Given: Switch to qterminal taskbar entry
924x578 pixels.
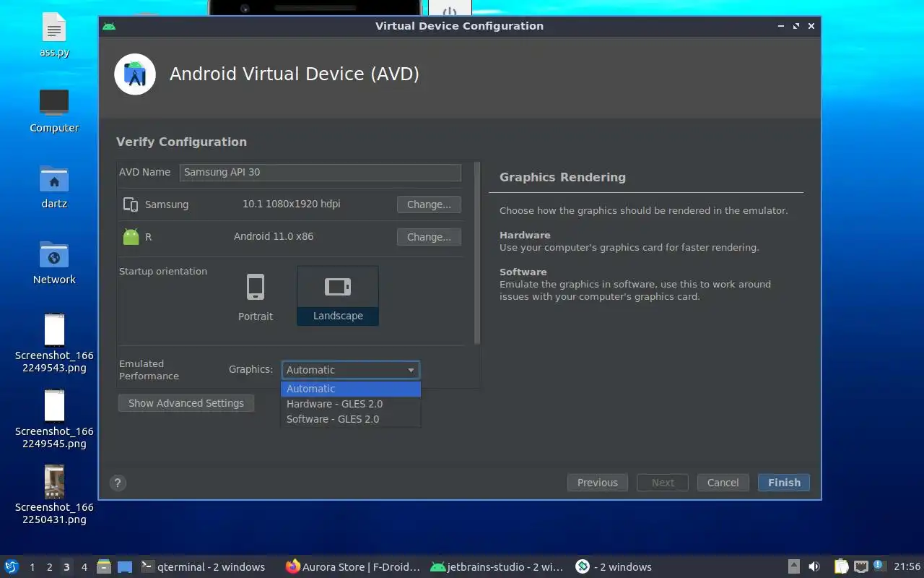Looking at the screenshot, I should (x=203, y=566).
